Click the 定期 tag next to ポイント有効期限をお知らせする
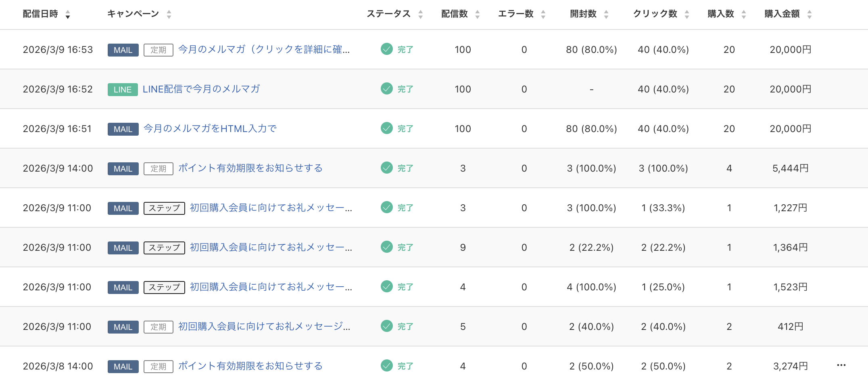This screenshot has height=382, width=868. (158, 168)
